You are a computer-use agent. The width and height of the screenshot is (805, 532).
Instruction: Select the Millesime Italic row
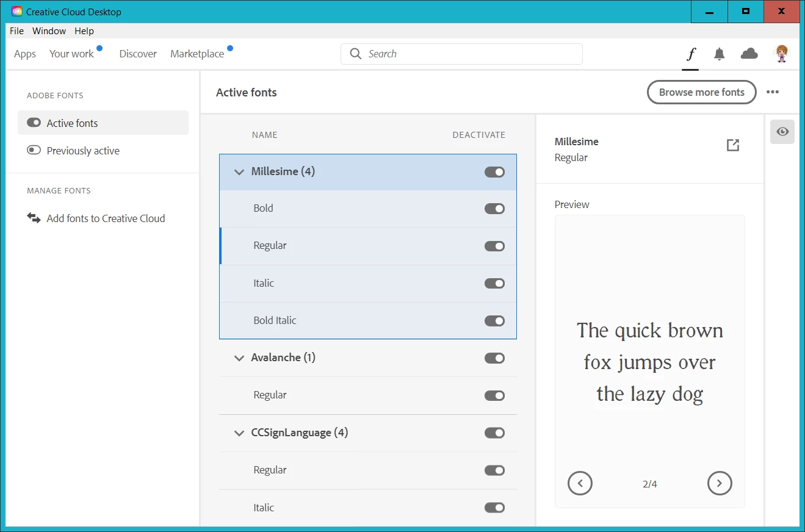point(368,284)
